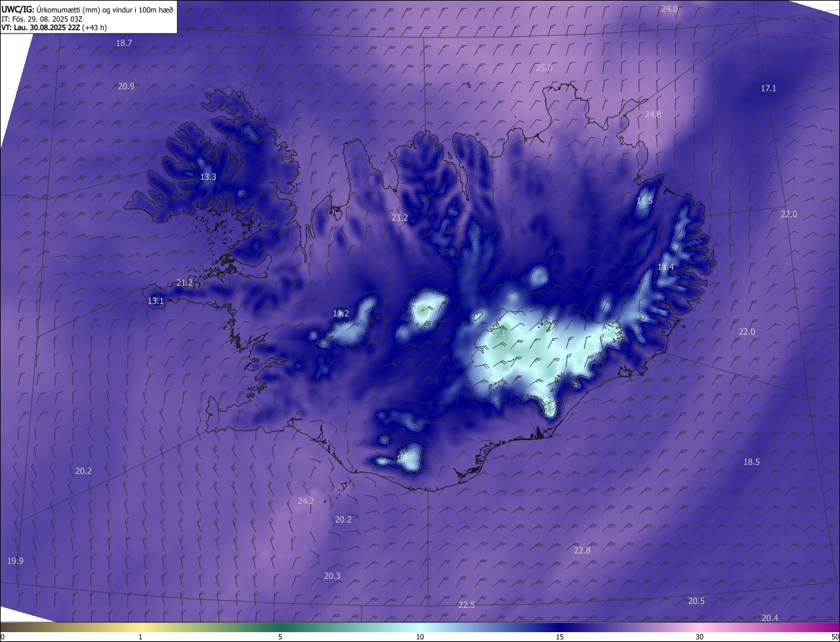840x642 pixels.
Task: Click the map value 20.9
Action: point(126,86)
